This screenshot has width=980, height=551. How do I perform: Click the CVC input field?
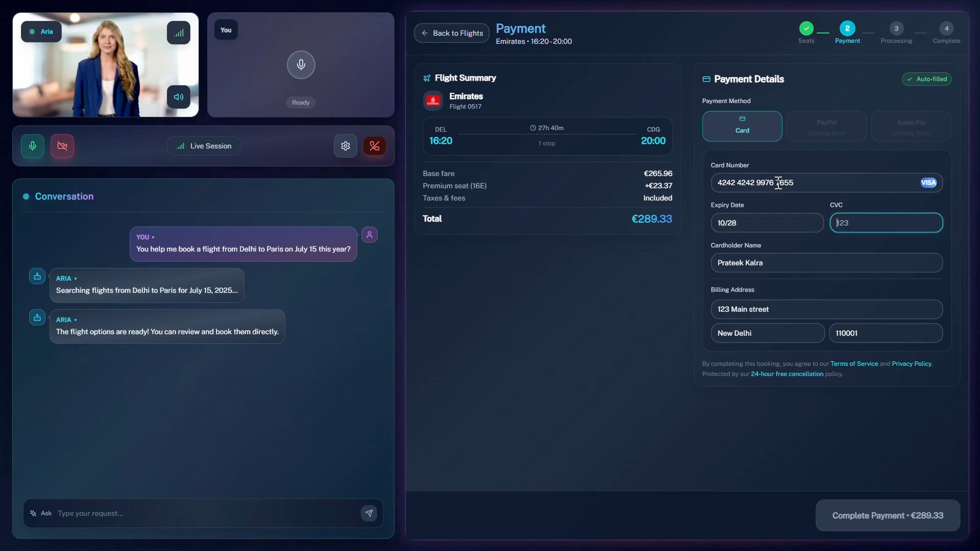pos(886,223)
